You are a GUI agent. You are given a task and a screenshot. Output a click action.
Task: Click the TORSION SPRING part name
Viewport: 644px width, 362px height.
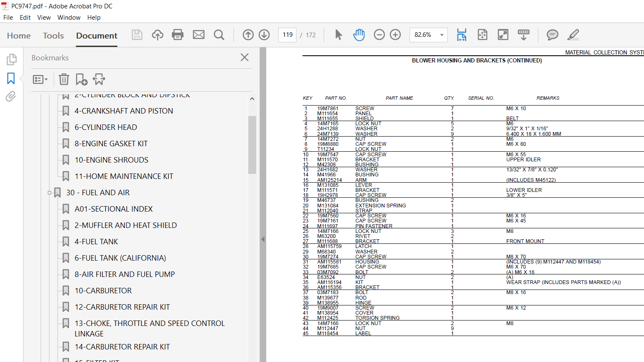click(377, 318)
